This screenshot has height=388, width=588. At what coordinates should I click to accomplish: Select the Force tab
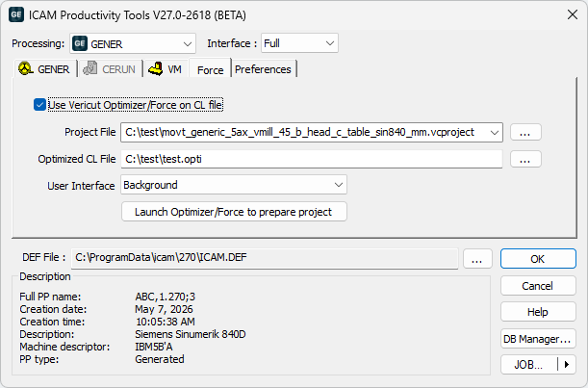pyautogui.click(x=210, y=69)
